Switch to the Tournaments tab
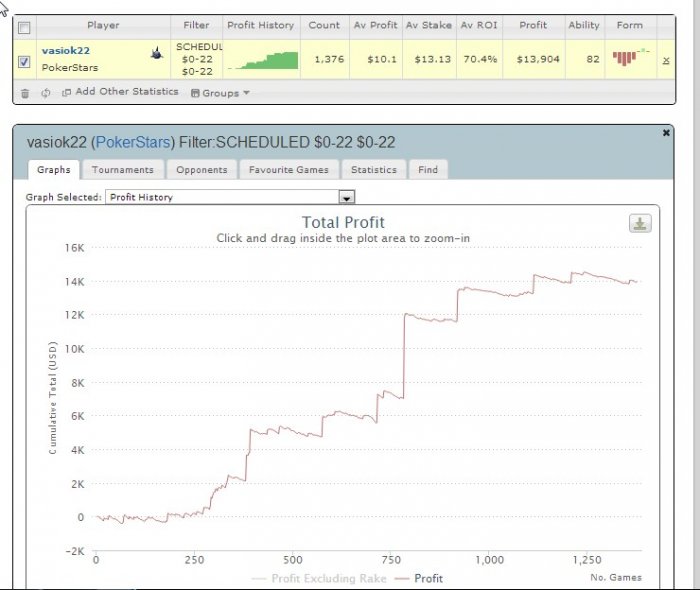700x590 pixels. click(x=123, y=170)
